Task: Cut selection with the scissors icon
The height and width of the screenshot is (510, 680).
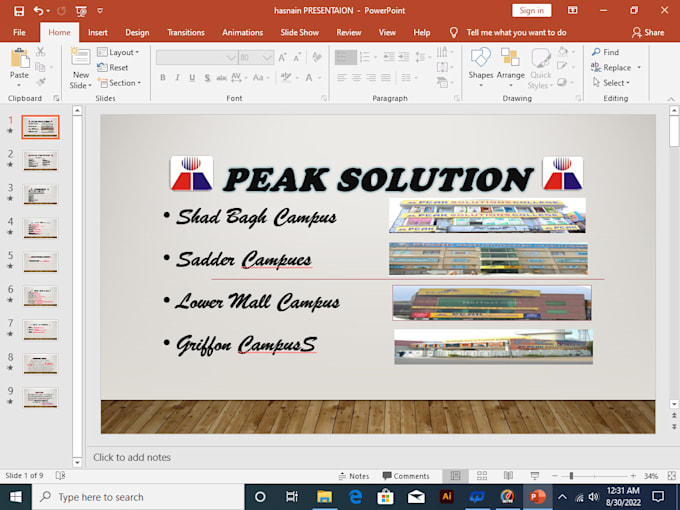Action: [41, 52]
